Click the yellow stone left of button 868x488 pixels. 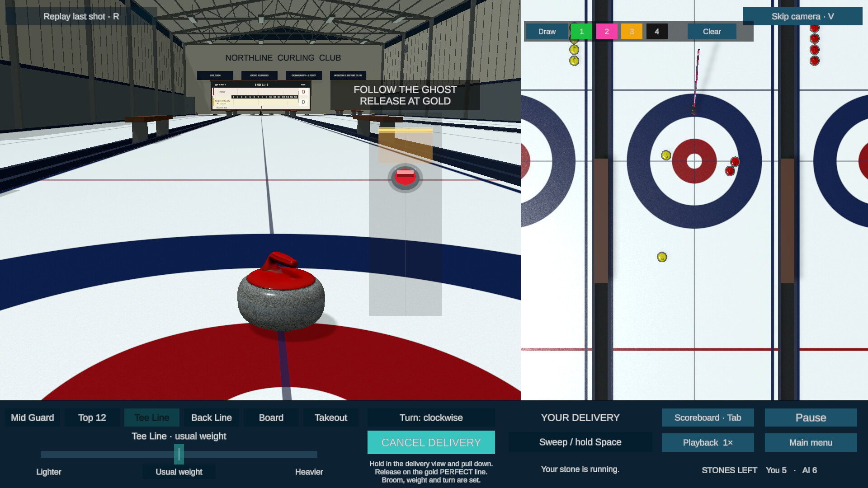[666, 155]
